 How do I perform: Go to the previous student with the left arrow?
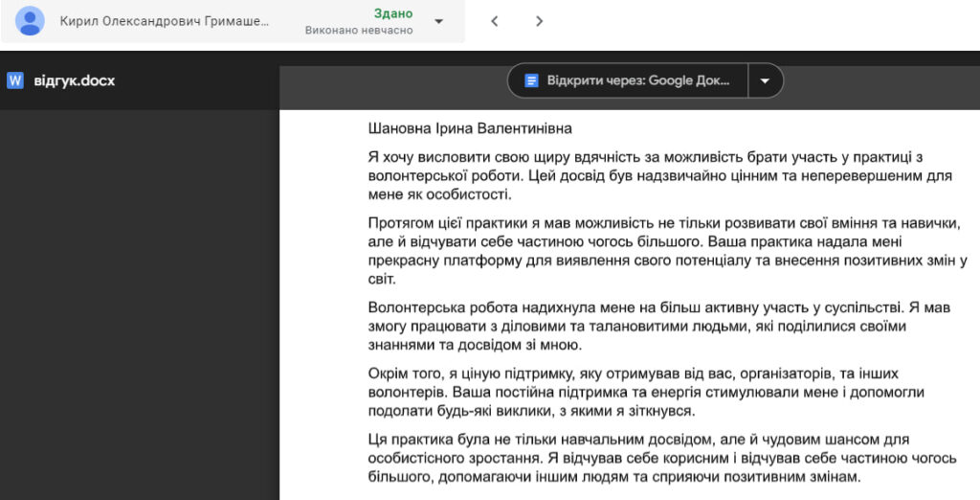[x=495, y=21]
